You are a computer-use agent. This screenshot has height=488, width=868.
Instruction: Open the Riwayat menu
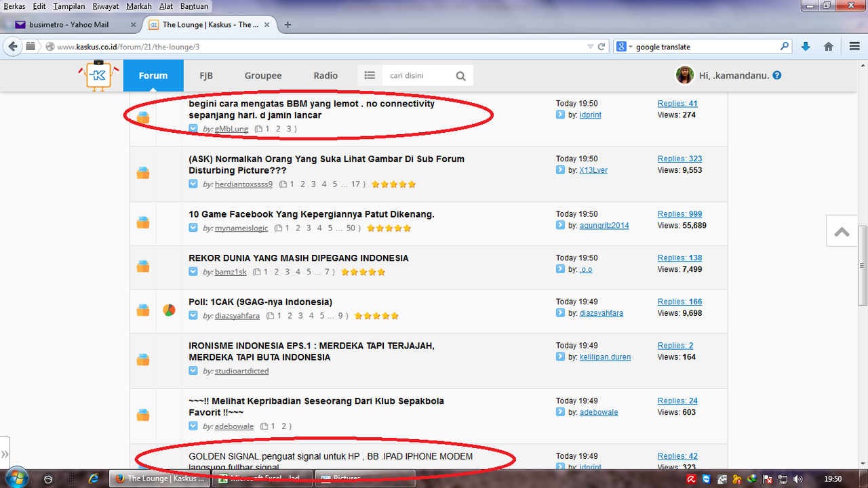pos(105,6)
